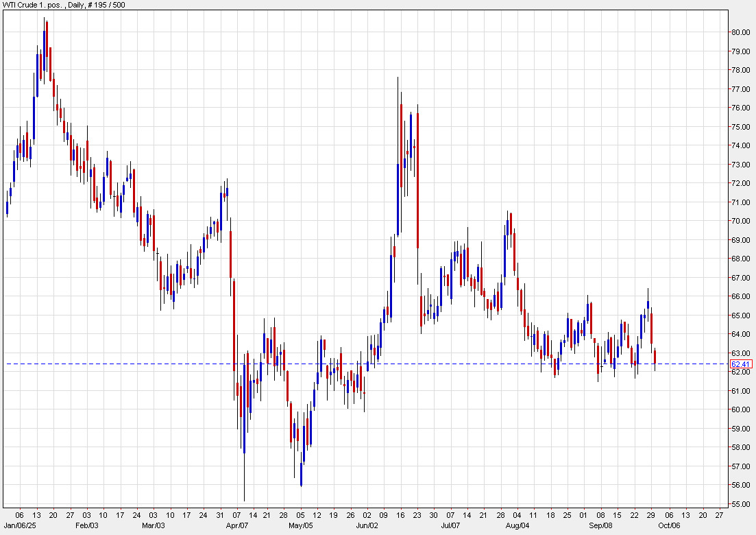Click the 'Daily' text in the title
Image resolution: width=756 pixels, height=535 pixels.
tap(74, 5)
